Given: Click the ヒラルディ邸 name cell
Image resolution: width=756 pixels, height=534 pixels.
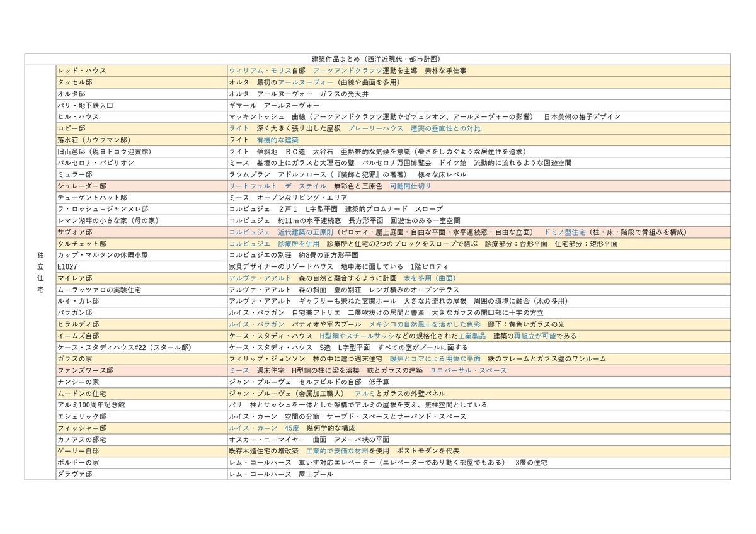Looking at the screenshot, I should tap(141, 324).
